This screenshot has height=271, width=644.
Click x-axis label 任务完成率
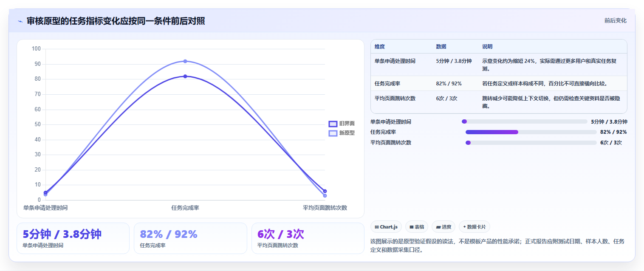pos(185,208)
